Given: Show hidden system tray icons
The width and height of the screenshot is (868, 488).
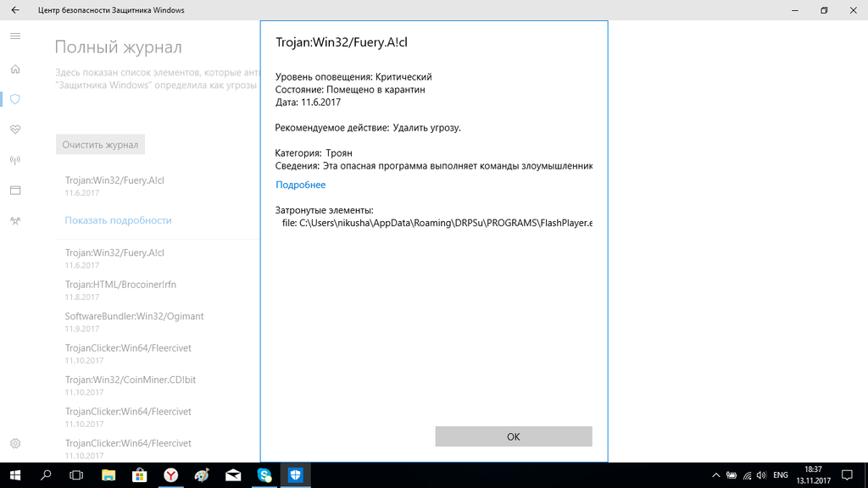Looking at the screenshot, I should [715, 475].
